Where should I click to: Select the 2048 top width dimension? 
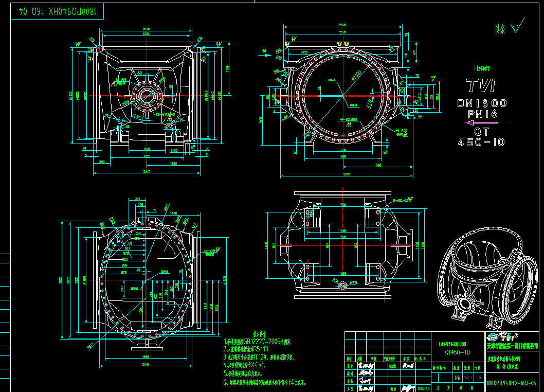pyautogui.click(x=146, y=29)
